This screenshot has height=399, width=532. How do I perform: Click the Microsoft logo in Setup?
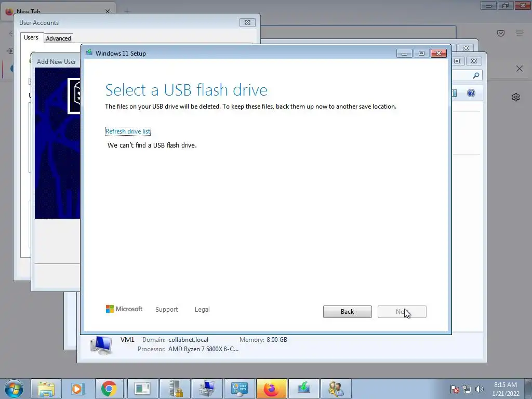pos(124,309)
